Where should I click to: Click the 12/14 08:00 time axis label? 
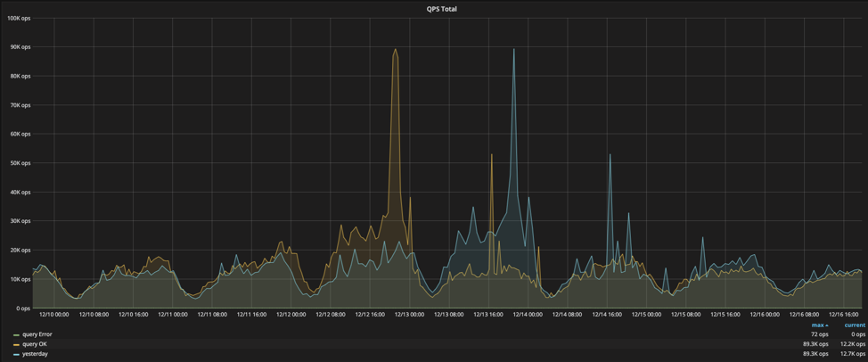(568, 315)
